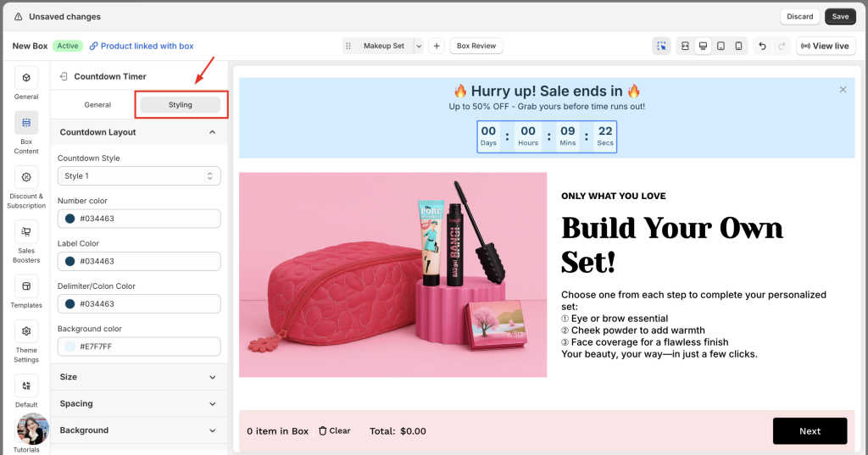Image resolution: width=868 pixels, height=455 pixels.
Task: Open Discount & Subscription settings
Action: (26, 178)
